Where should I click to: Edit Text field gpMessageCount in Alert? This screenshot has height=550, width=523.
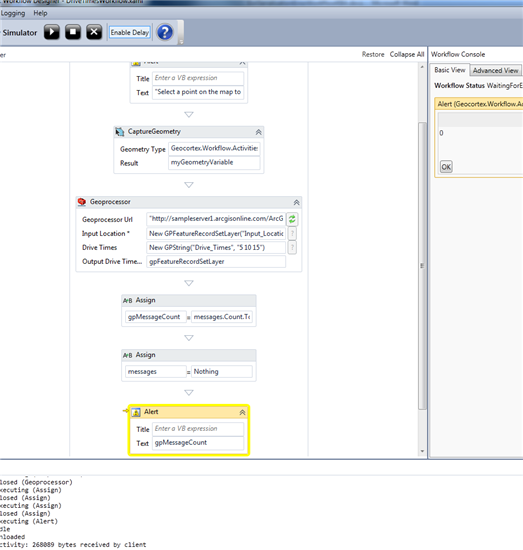(198, 443)
